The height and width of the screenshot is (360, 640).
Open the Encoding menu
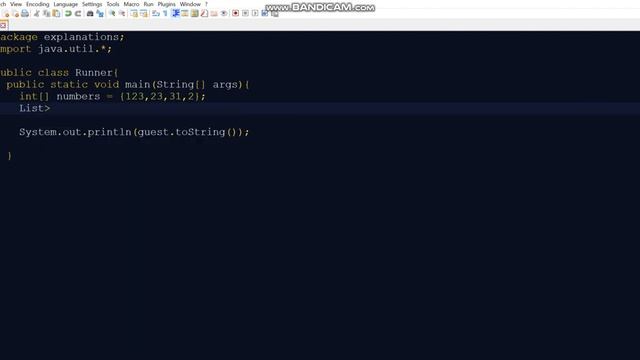(x=38, y=4)
